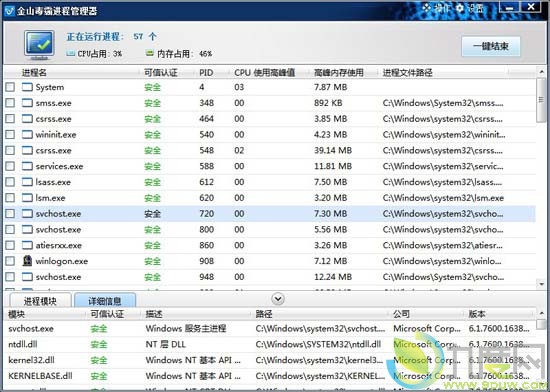Viewport: 550px width, 392px height.
Task: Click the title bar shield logo
Action: (x=9, y=11)
